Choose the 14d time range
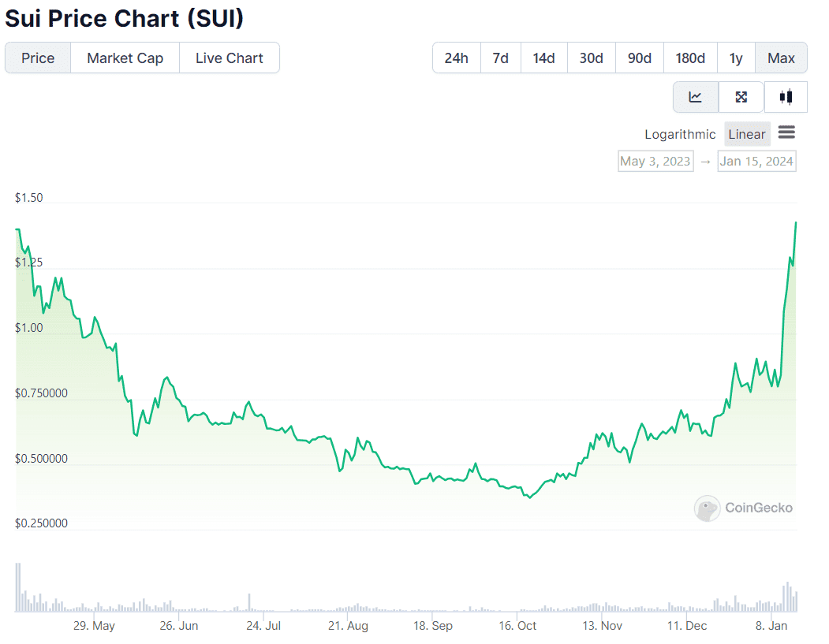The image size is (829, 644). click(x=543, y=58)
